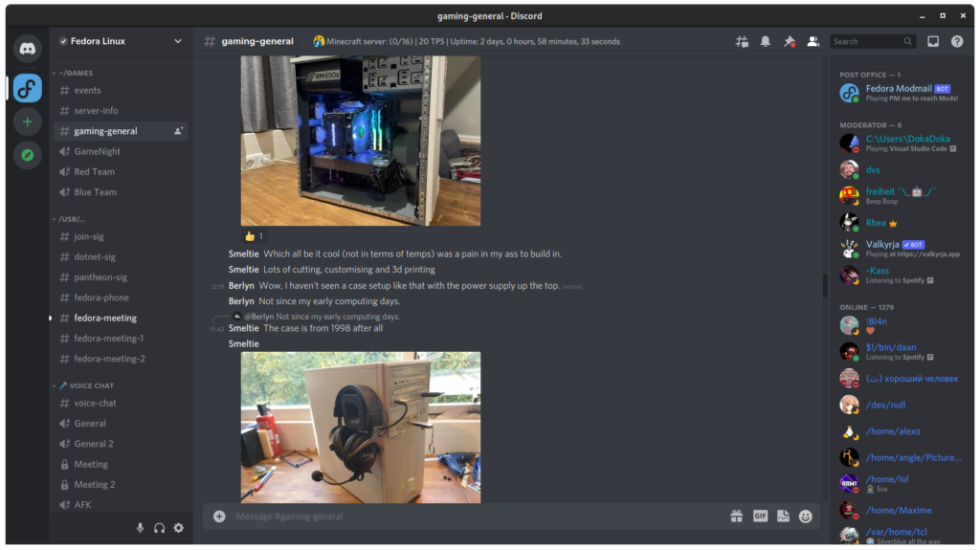Open Fedora Modmail bot profile
This screenshot has width=980, height=550.
click(x=901, y=93)
